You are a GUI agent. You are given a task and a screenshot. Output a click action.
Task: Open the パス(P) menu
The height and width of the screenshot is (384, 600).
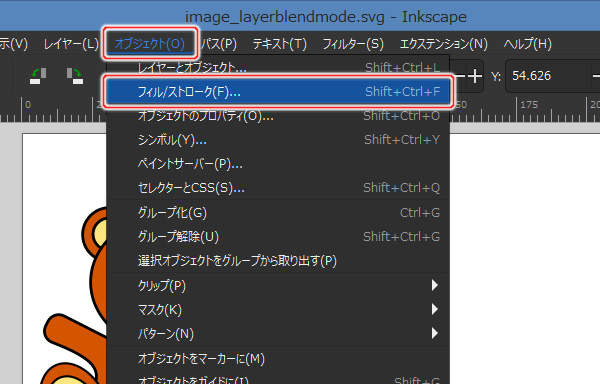(219, 44)
